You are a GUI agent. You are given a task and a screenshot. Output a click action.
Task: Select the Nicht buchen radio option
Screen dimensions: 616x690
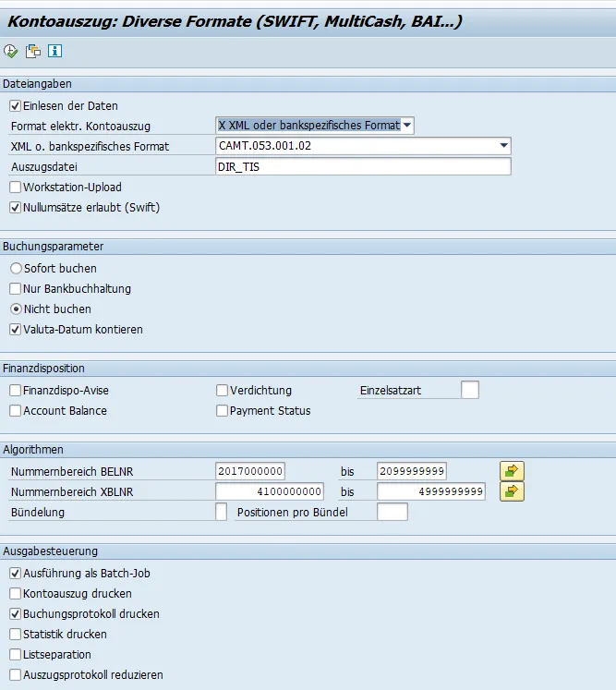pos(16,309)
